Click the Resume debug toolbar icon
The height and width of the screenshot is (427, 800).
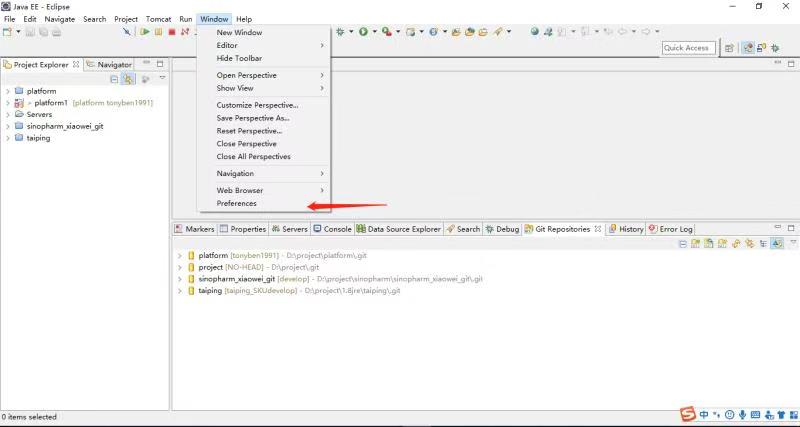145,32
